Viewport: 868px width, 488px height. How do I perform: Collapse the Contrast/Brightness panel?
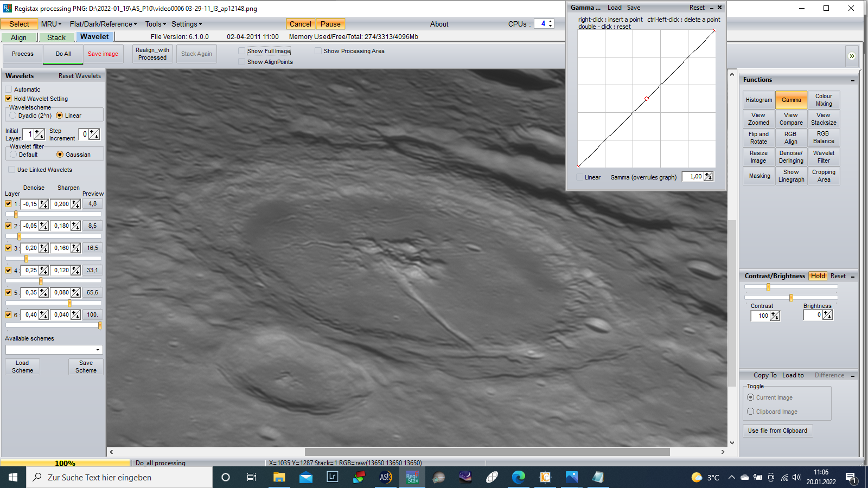pyautogui.click(x=853, y=277)
